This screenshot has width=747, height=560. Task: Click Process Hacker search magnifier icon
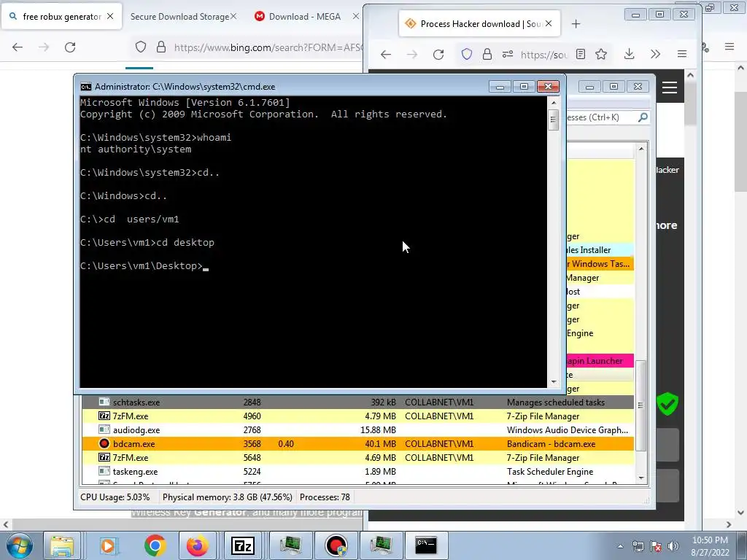643,117
